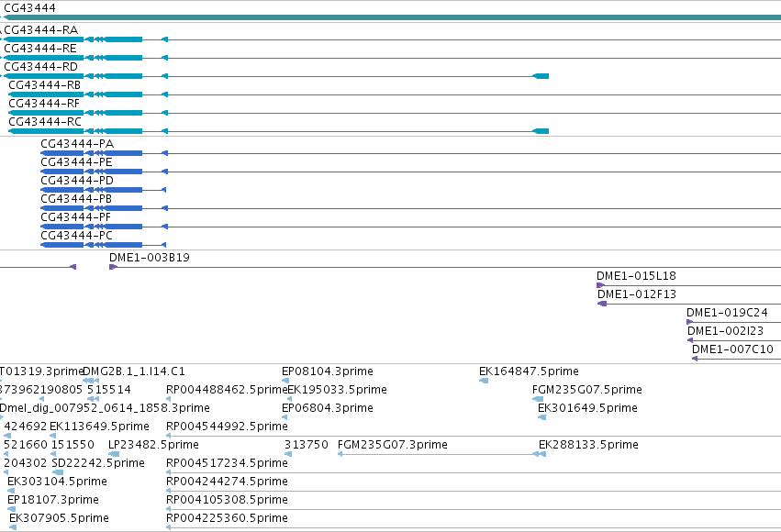
Task: Select the DME1-019C24 clone label
Action: (x=727, y=313)
